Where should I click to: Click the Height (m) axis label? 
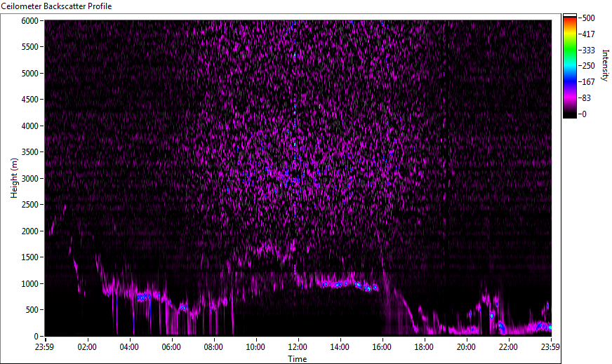(x=14, y=178)
